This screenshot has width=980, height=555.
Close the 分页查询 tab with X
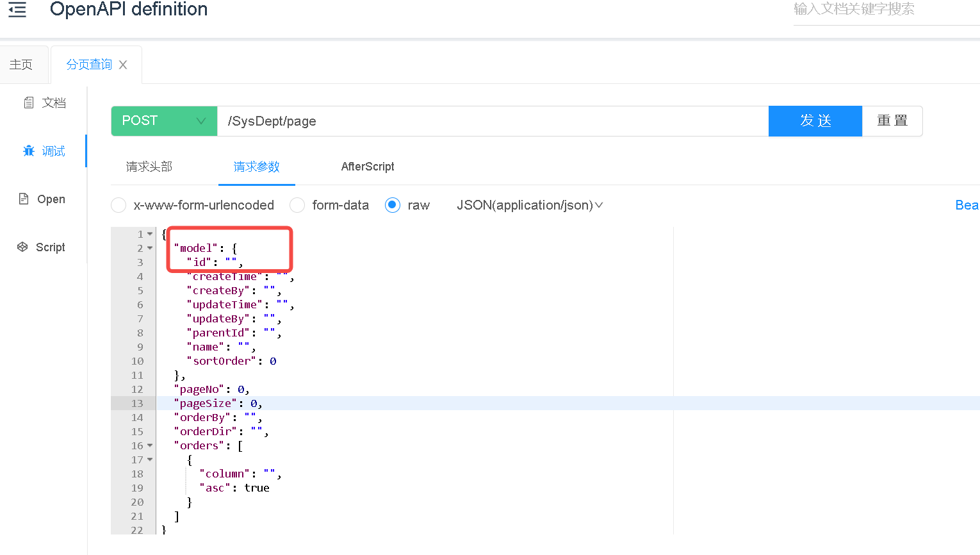(x=123, y=65)
